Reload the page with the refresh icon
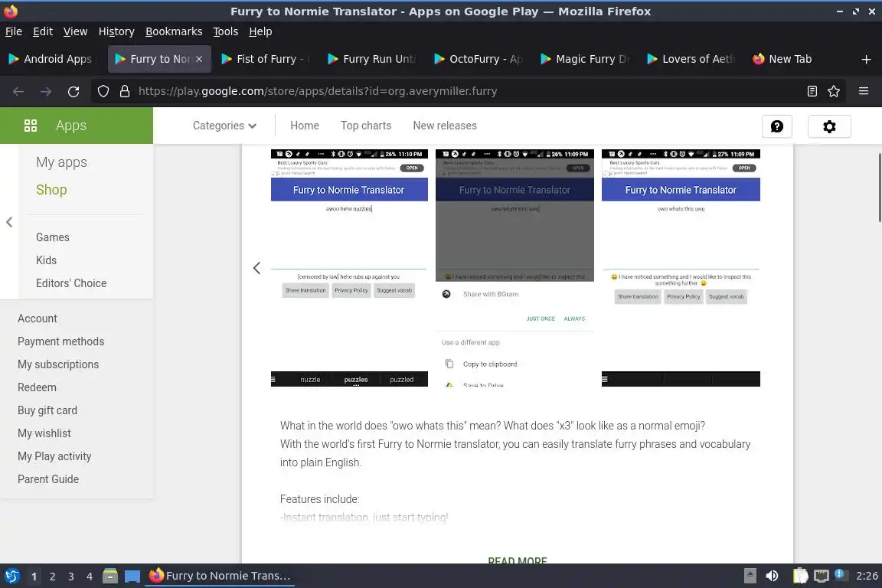Viewport: 882px width, 588px height. 73,91
